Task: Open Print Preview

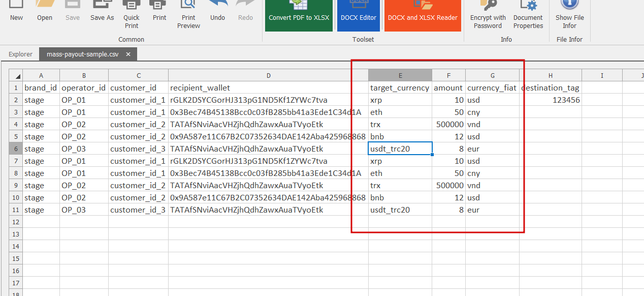Action: coord(188,15)
